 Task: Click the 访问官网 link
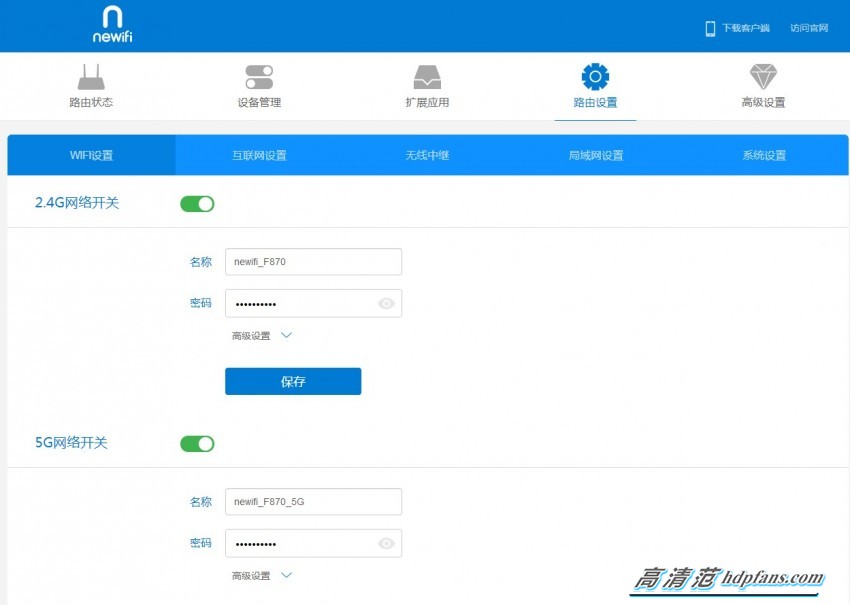tap(809, 28)
